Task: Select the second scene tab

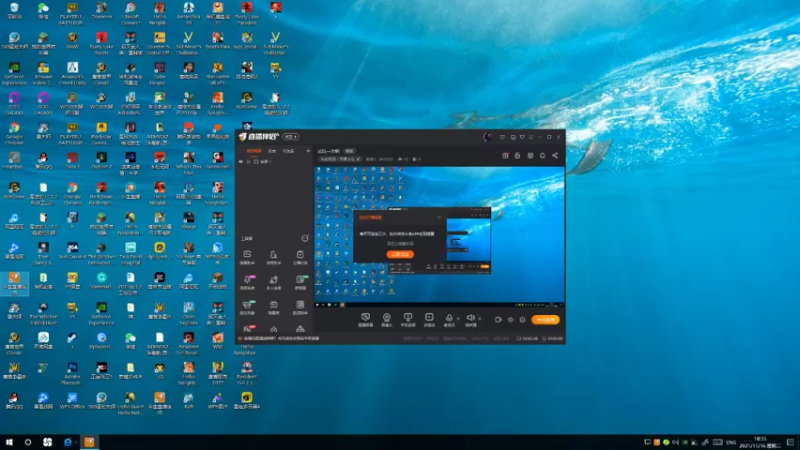Action: 272,151
